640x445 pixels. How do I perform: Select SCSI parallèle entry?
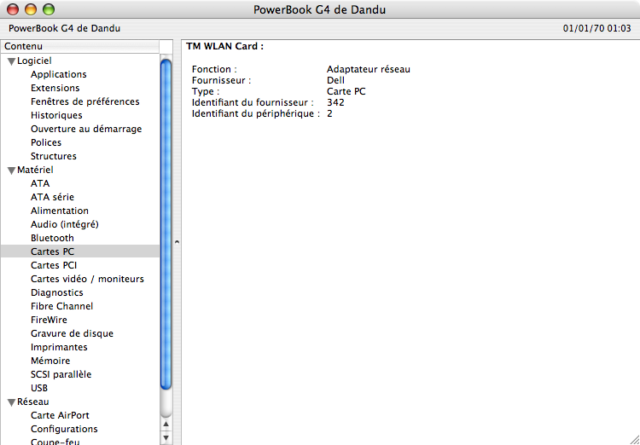click(x=61, y=374)
